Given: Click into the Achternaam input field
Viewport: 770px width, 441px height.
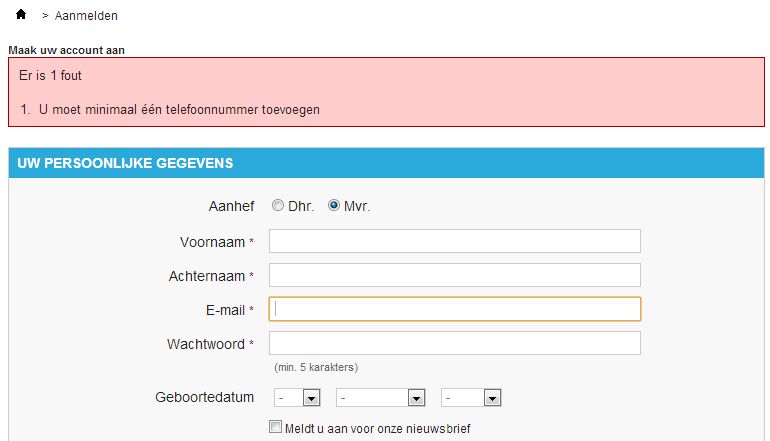Looking at the screenshot, I should pos(455,275).
